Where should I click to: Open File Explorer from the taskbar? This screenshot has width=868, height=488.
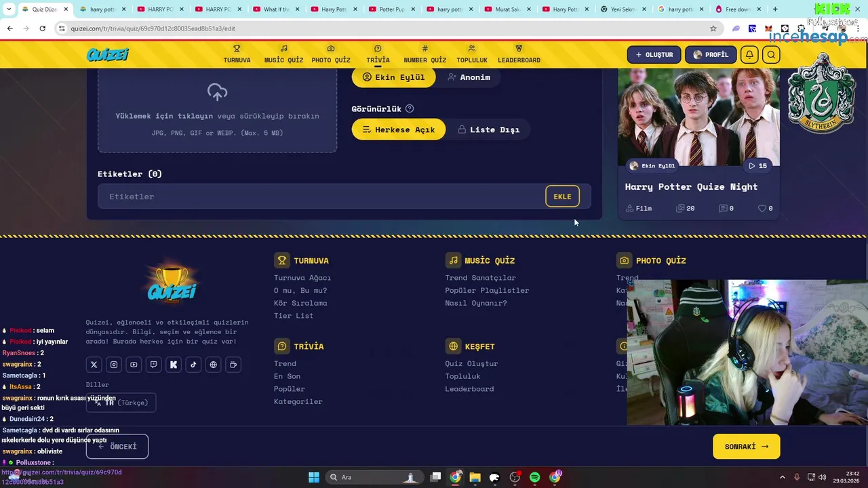pyautogui.click(x=475, y=477)
